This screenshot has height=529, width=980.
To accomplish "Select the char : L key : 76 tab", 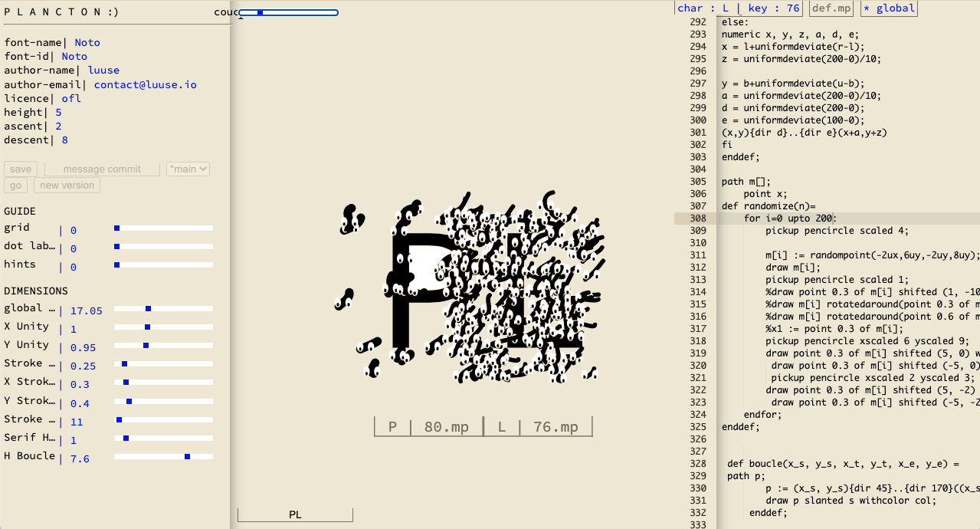I will tap(739, 8).
